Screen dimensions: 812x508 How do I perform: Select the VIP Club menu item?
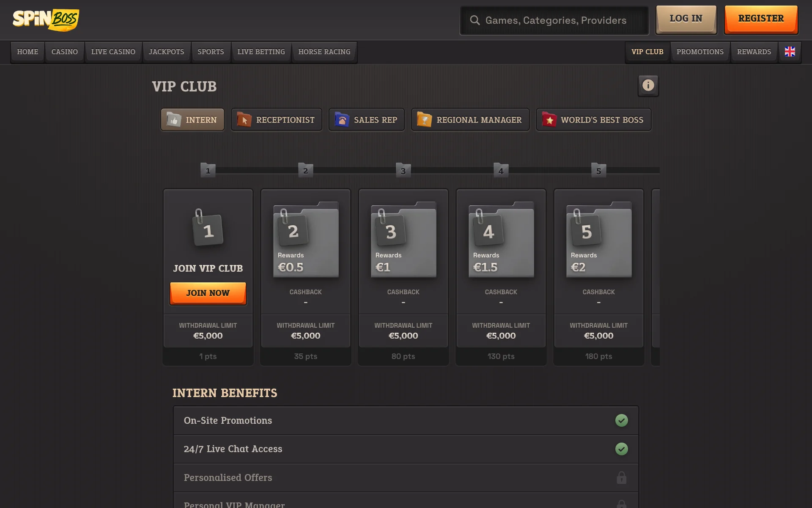point(647,52)
